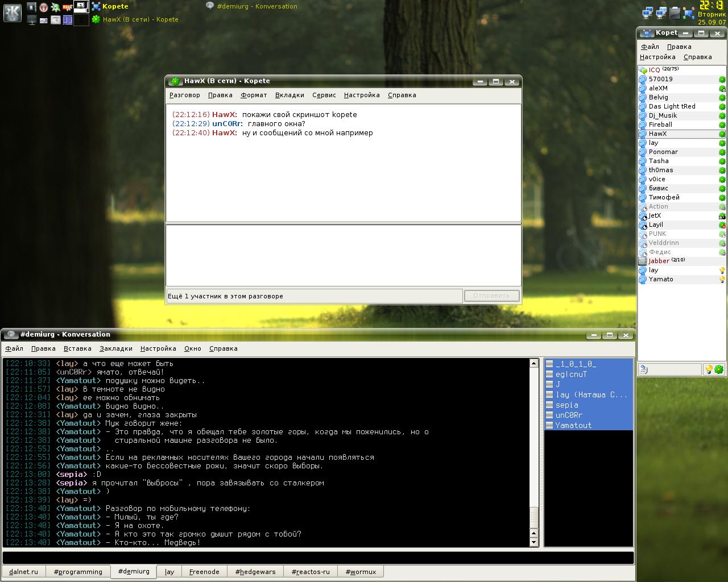This screenshot has width=728, height=582.
Task: Click the RSS feed reader launcher icon
Action: point(67,7)
